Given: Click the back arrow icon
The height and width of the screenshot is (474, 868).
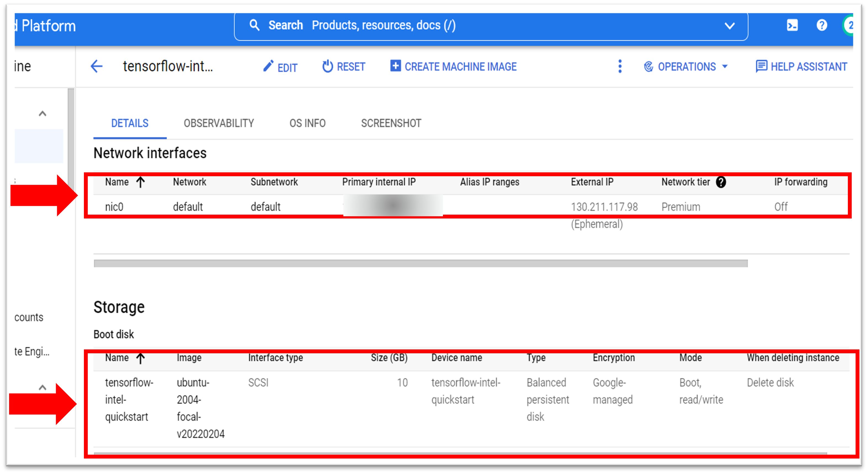Looking at the screenshot, I should point(96,66).
